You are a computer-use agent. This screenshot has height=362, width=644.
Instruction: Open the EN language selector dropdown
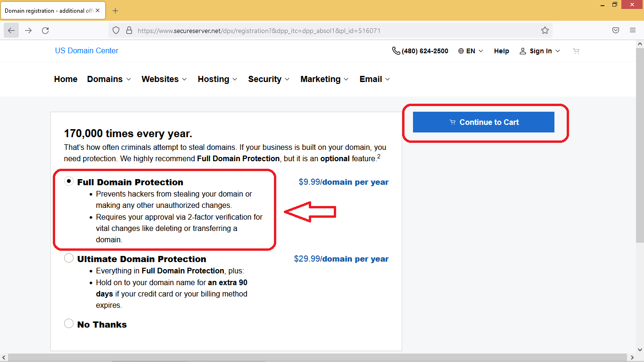pos(471,51)
